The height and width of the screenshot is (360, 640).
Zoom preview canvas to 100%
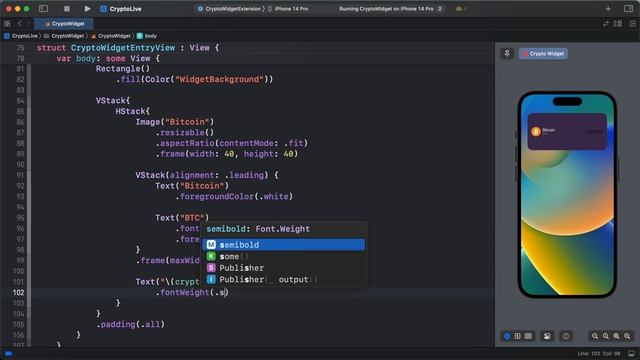[606, 336]
